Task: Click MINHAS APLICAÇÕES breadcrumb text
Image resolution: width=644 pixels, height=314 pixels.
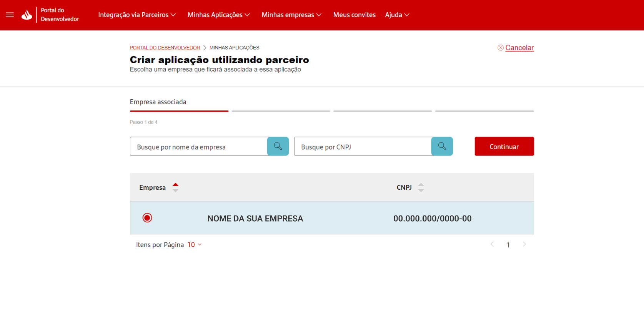Action: 235,48
